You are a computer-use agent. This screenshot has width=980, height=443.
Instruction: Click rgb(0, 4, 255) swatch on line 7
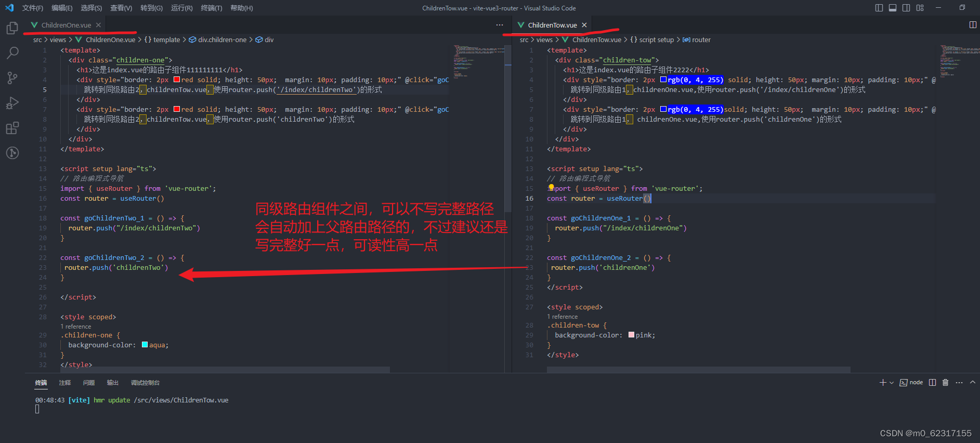coord(663,109)
